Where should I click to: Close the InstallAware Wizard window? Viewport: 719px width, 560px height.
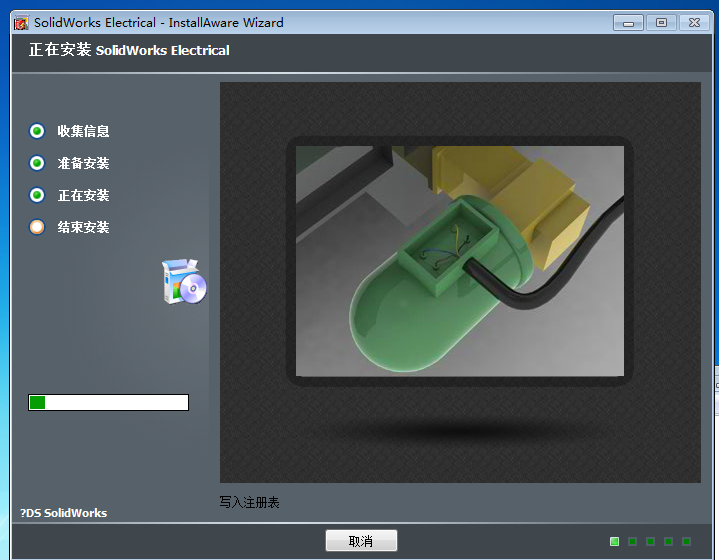[694, 22]
